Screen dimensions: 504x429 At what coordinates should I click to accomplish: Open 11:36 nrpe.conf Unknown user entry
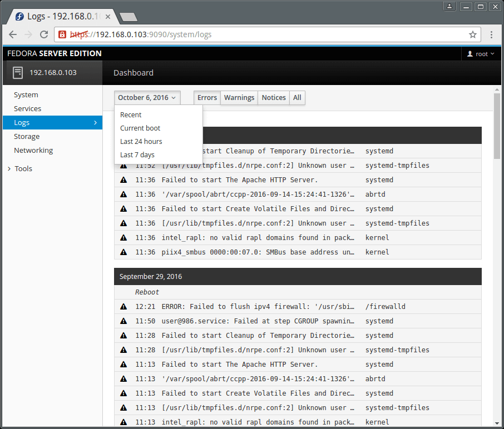point(298,223)
